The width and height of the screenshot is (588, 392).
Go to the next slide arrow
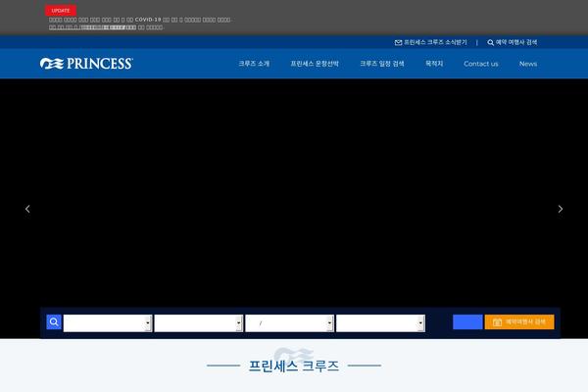[x=561, y=209]
